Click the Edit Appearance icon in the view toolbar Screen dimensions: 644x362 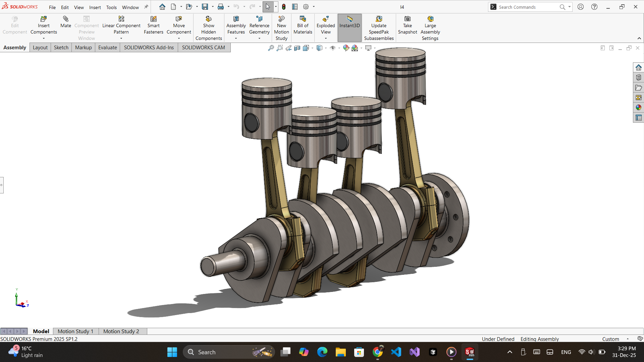click(x=346, y=48)
